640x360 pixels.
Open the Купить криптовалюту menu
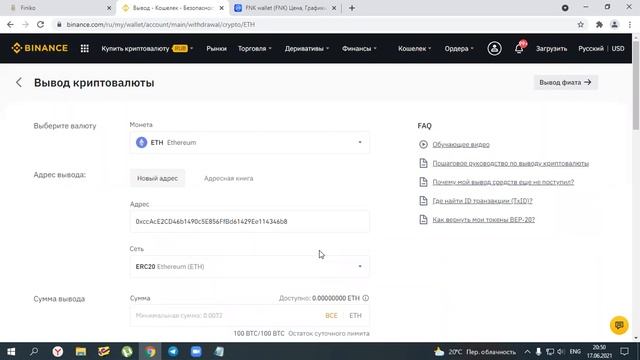(147, 49)
